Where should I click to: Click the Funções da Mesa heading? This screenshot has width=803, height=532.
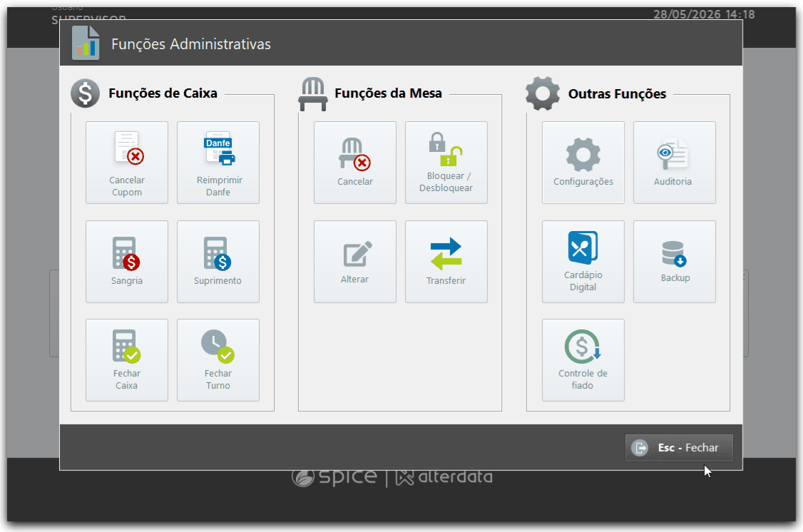(388, 93)
